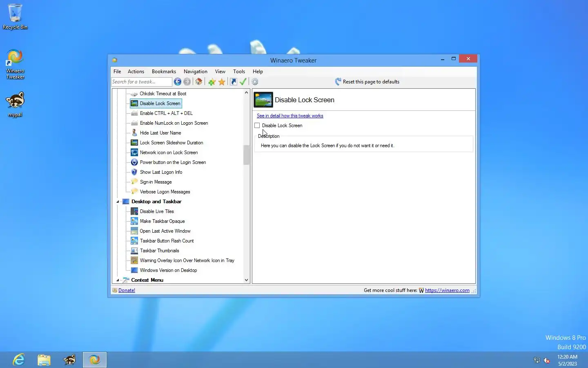Screen dimensions: 588x368
Task: Select Windows Version on Desktop item
Action: pos(168,270)
